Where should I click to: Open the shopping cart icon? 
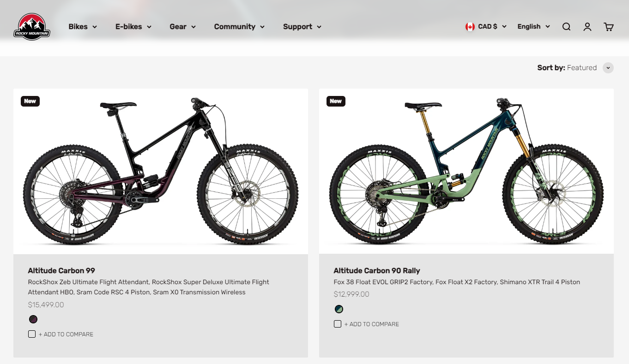point(608,27)
